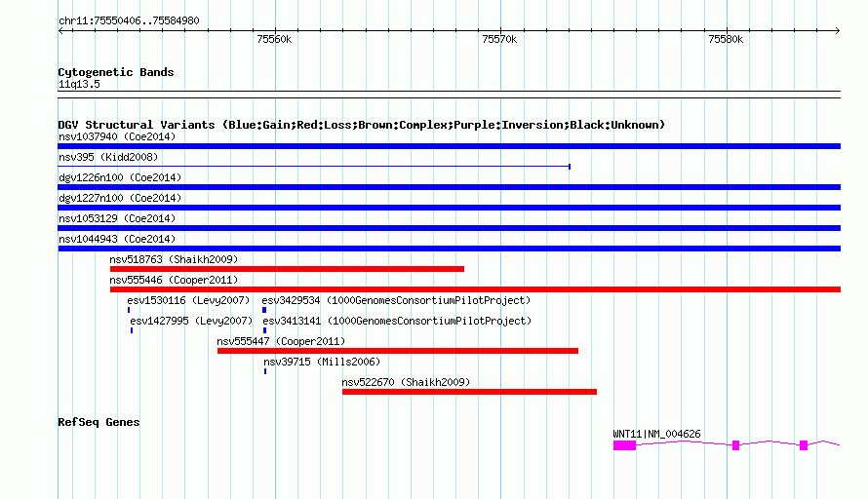
Task: Click the RefSeq Genes track title
Action: (x=99, y=422)
